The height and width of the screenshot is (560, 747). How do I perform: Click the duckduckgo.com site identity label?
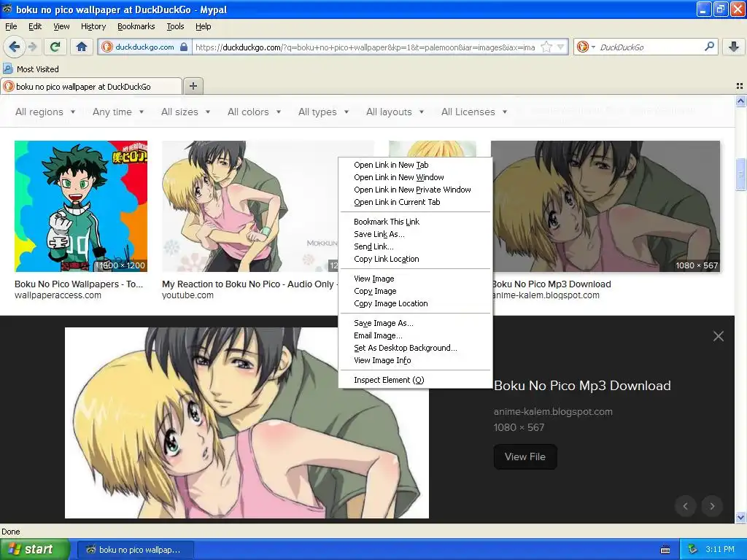tap(144, 47)
